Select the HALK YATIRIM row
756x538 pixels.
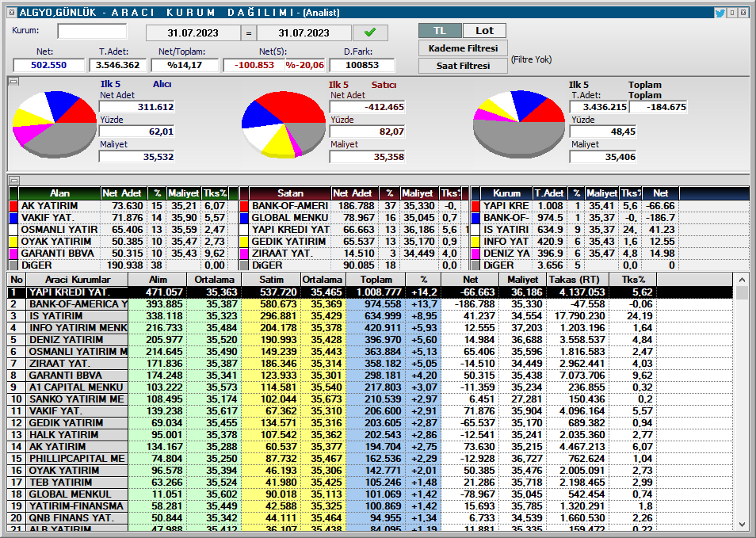point(370,435)
